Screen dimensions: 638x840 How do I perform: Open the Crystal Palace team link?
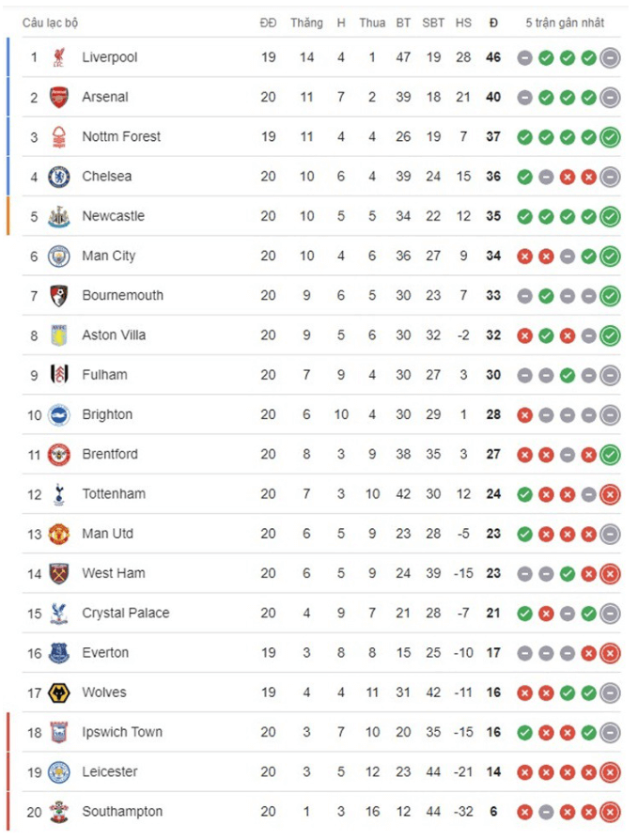click(126, 613)
